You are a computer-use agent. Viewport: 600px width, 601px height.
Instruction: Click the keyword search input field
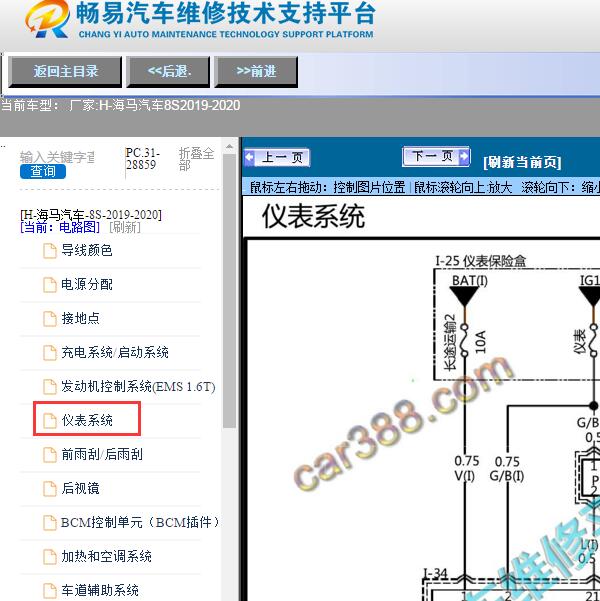coord(58,157)
